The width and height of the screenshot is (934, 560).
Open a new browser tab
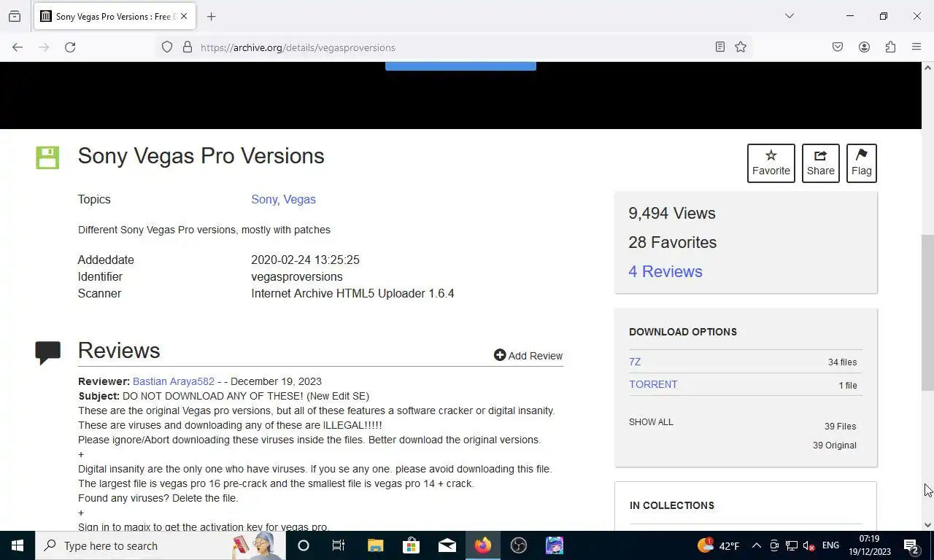(211, 16)
